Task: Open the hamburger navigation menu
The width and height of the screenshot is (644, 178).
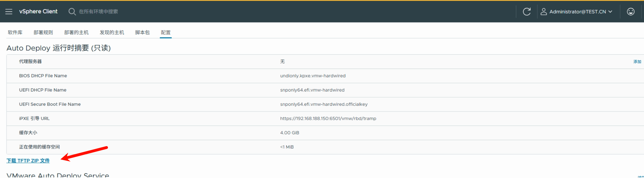Action: tap(9, 11)
